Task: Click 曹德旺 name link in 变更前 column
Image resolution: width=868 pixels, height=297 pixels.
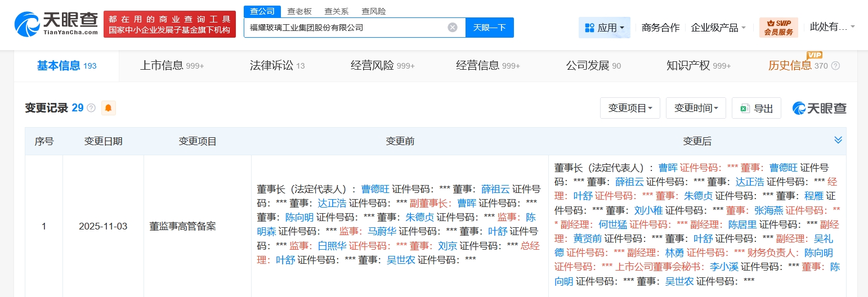Action: [x=374, y=189]
